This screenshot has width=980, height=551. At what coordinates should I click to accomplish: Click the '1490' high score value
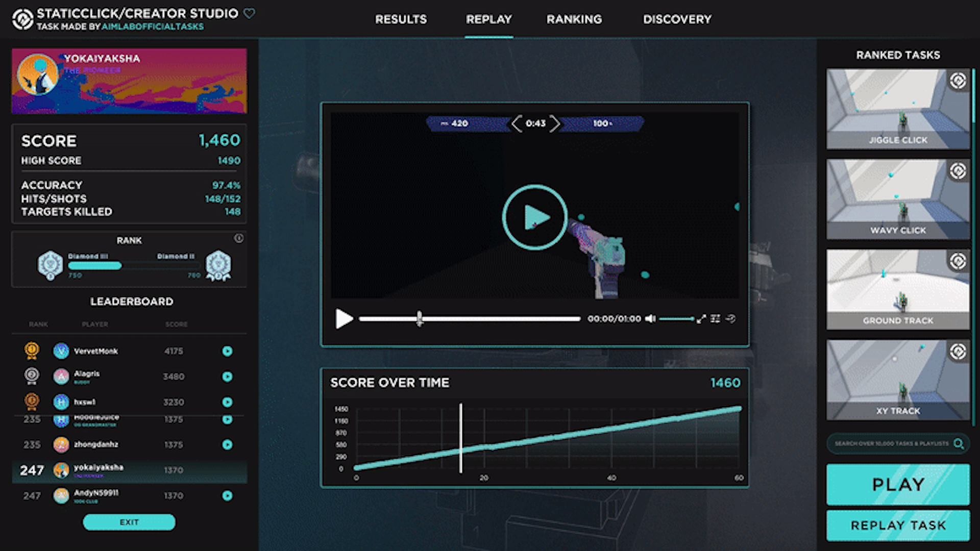click(229, 161)
